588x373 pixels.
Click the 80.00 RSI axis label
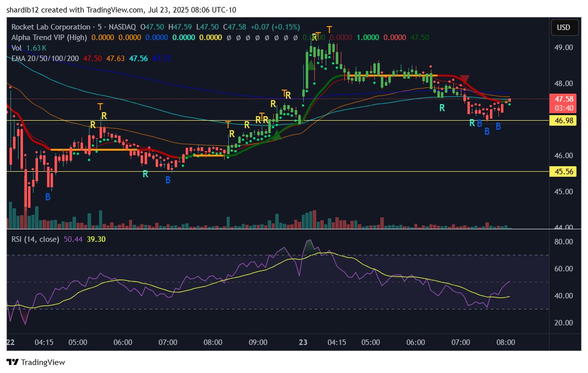[563, 242]
